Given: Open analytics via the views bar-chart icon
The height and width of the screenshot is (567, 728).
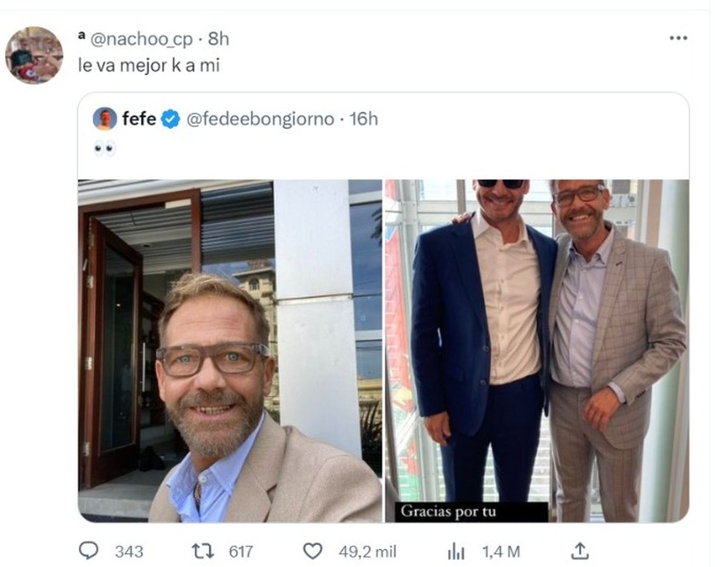Looking at the screenshot, I should coord(456,551).
